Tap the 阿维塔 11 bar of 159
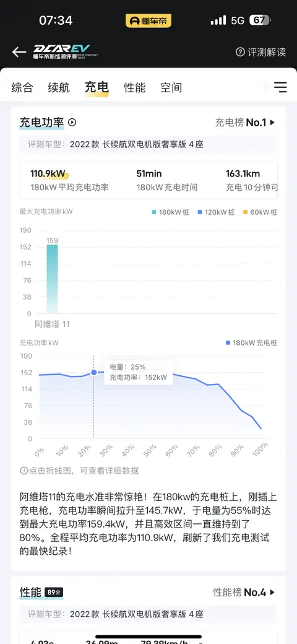Screen dimensions: 297x644 (52, 279)
